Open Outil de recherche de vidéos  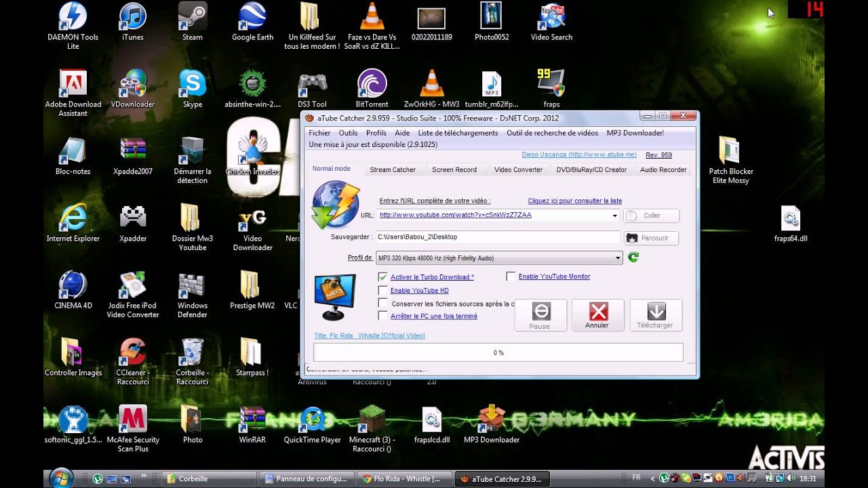click(552, 133)
